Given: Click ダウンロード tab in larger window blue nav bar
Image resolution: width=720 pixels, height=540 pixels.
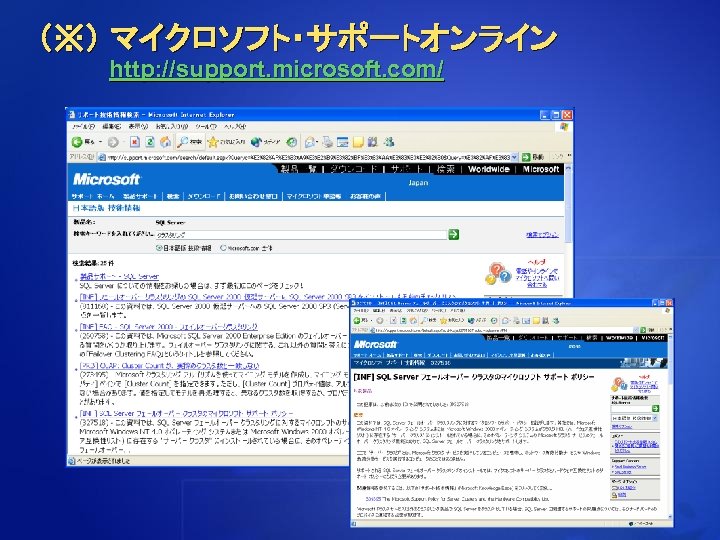Looking at the screenshot, I should pos(204,197).
